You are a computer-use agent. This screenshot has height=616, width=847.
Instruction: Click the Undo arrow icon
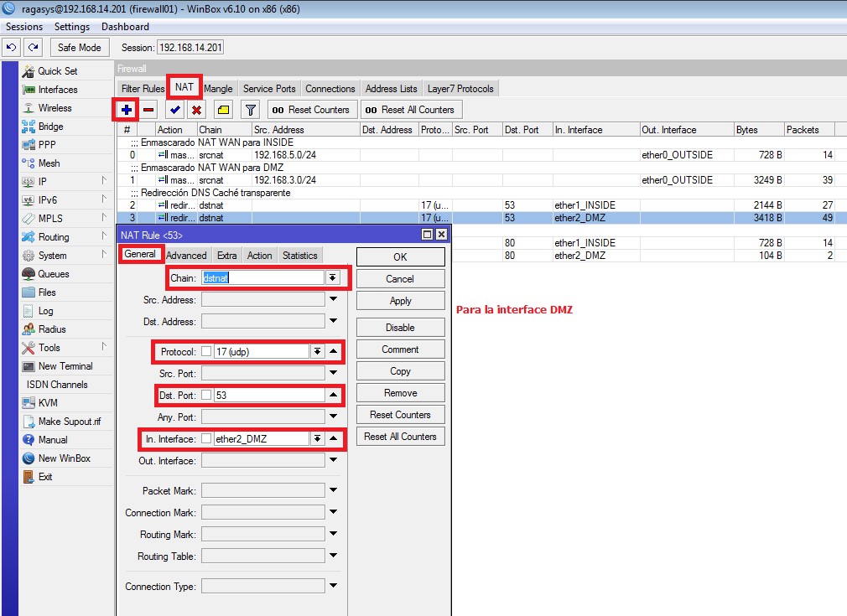[x=11, y=47]
